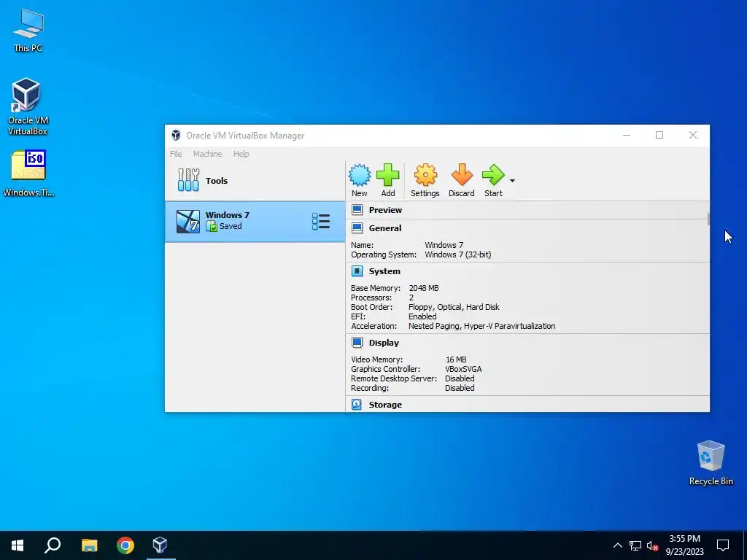Open the File menu
Screen dimensions: 747x560
(x=176, y=154)
